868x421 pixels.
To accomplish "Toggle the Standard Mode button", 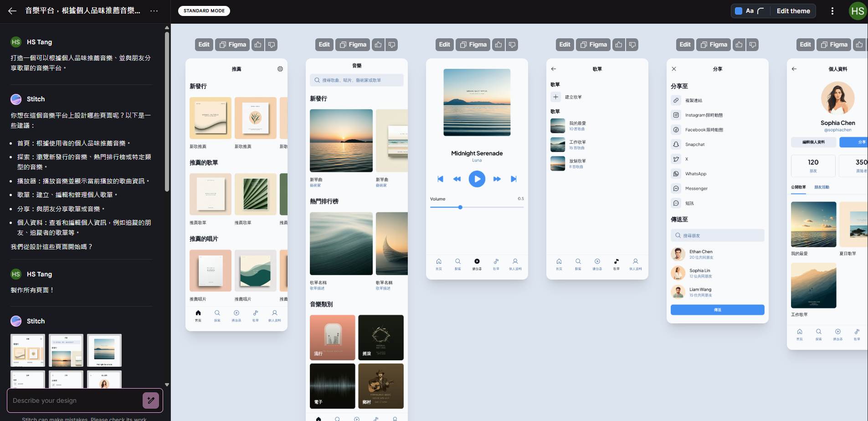I will [204, 11].
